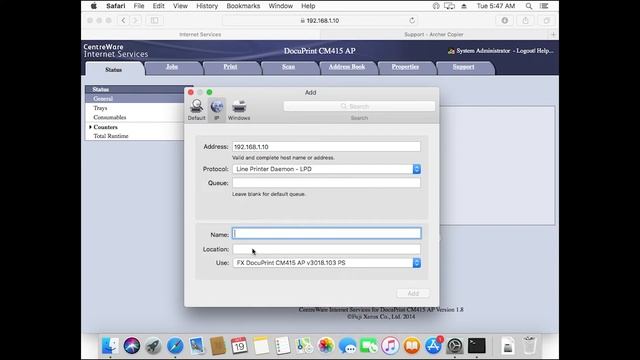Open Reminders list icon in dock
This screenshot has width=640, height=360.
click(x=282, y=346)
